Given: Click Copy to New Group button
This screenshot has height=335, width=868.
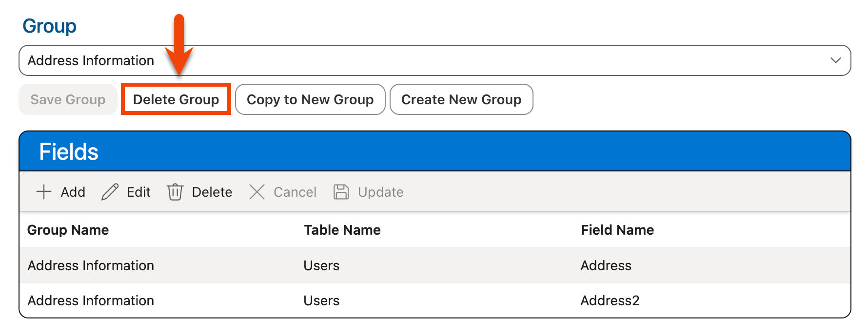Looking at the screenshot, I should tap(310, 99).
